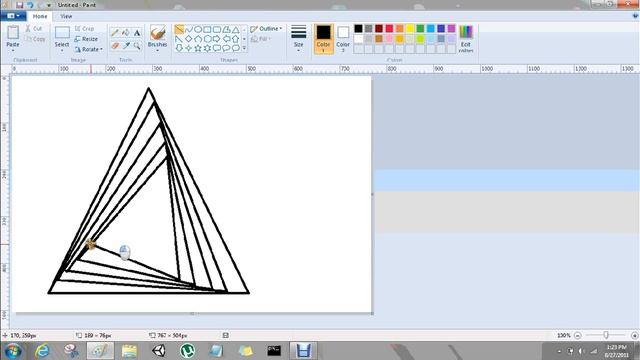Select the Right arrow shape

point(217,39)
